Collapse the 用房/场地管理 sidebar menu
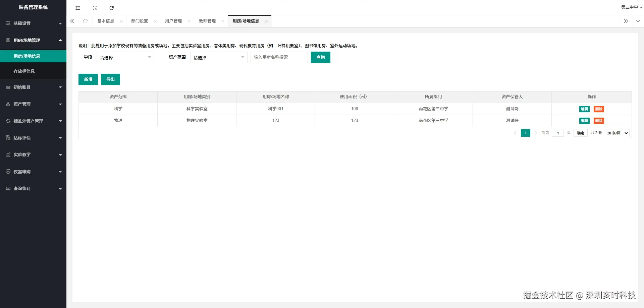The image size is (644, 308). pos(33,40)
